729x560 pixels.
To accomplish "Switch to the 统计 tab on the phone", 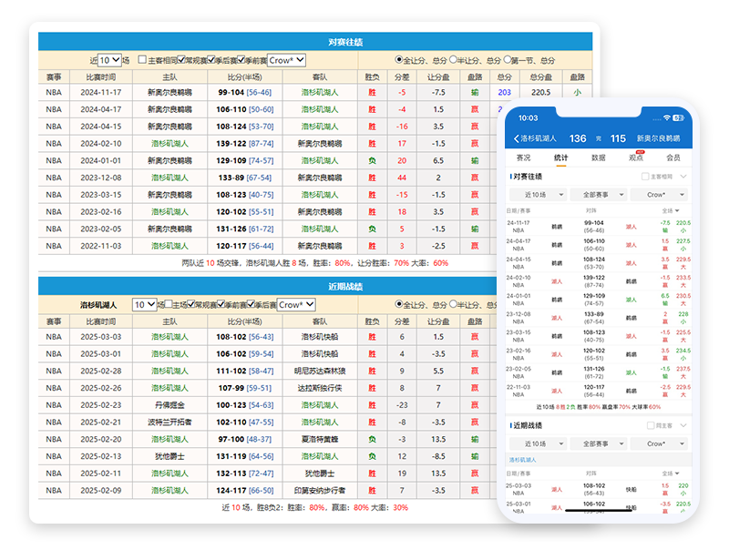I will (x=561, y=158).
